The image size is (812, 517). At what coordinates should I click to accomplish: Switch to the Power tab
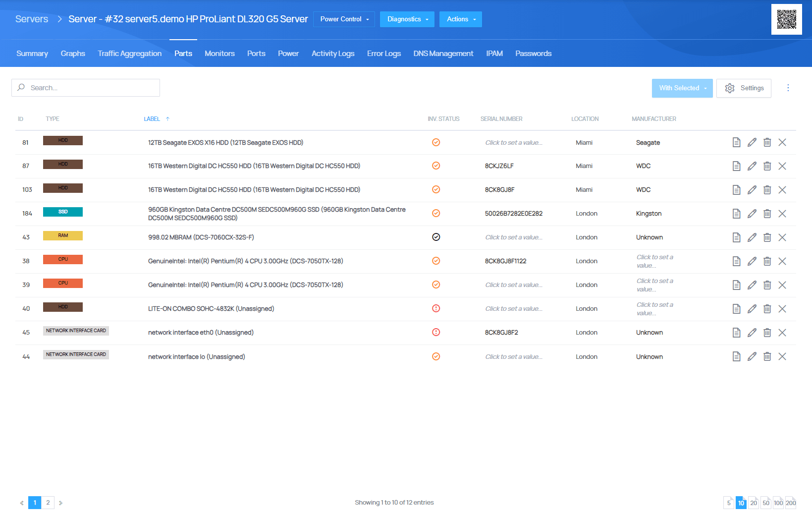[288, 54]
